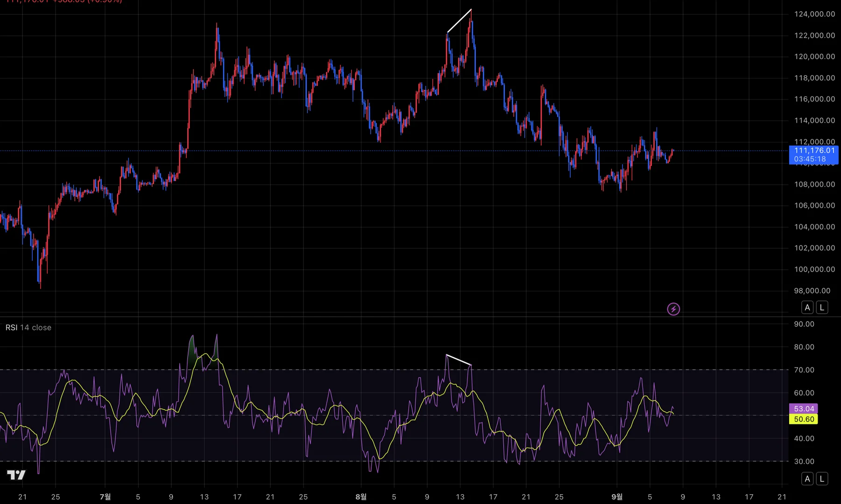Click the 8월 month marker on time axis

click(360, 497)
